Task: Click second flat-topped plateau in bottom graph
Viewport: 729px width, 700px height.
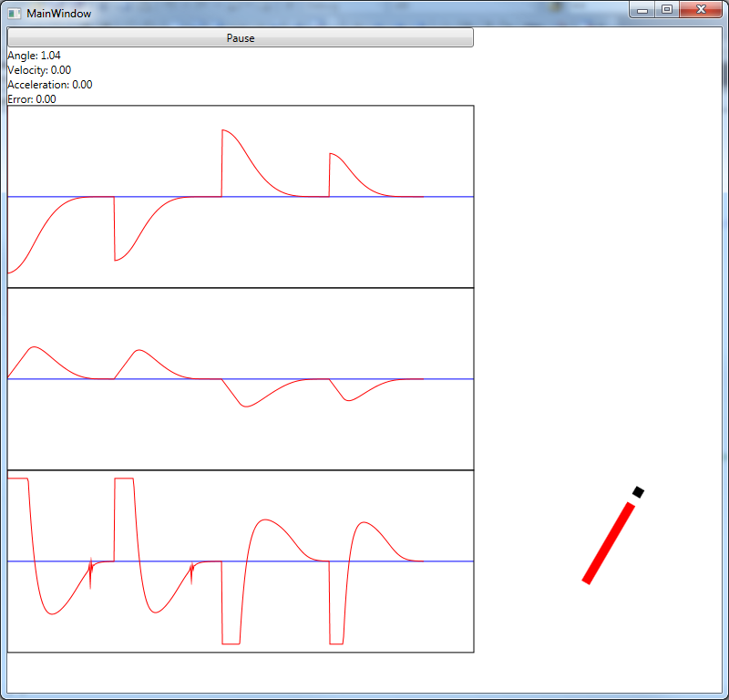Action: 124,479
